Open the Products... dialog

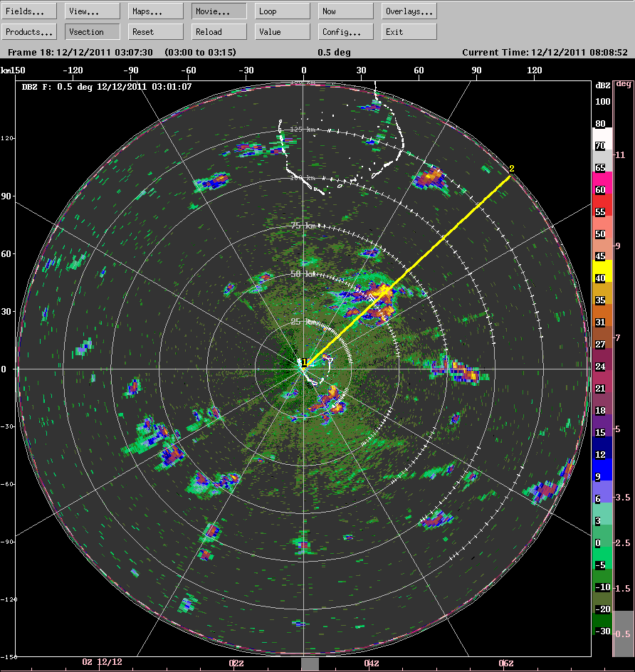tap(29, 32)
